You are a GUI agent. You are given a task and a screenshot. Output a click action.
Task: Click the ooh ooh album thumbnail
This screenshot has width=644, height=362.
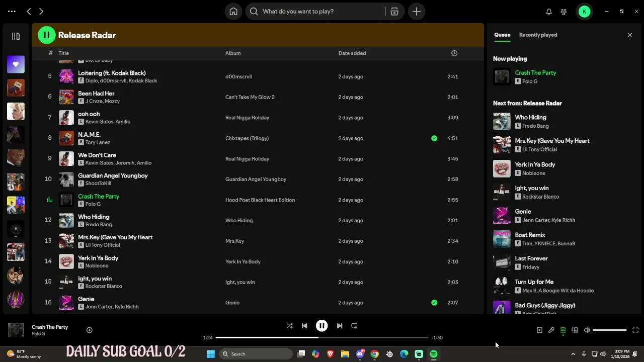click(x=66, y=118)
